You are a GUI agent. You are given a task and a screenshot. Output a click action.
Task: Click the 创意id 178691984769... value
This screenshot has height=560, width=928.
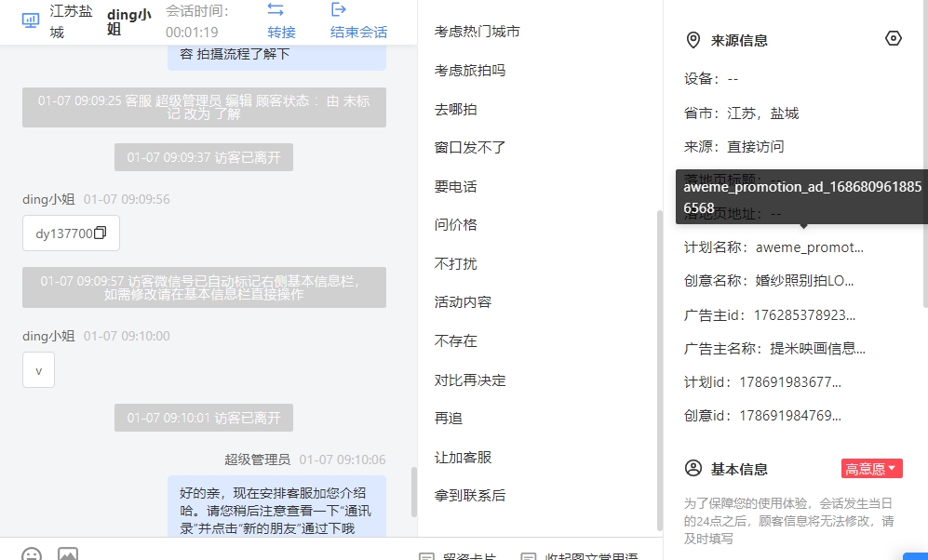pyautogui.click(x=790, y=416)
